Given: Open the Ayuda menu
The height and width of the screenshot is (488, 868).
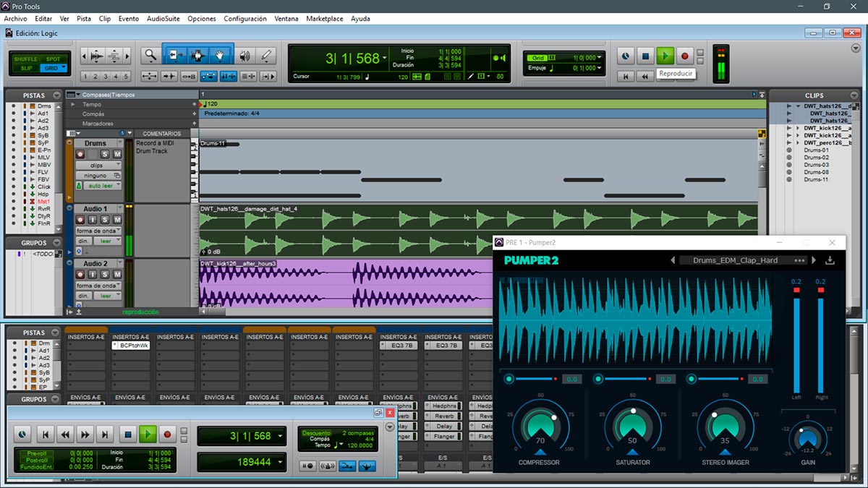Looking at the screenshot, I should [361, 19].
